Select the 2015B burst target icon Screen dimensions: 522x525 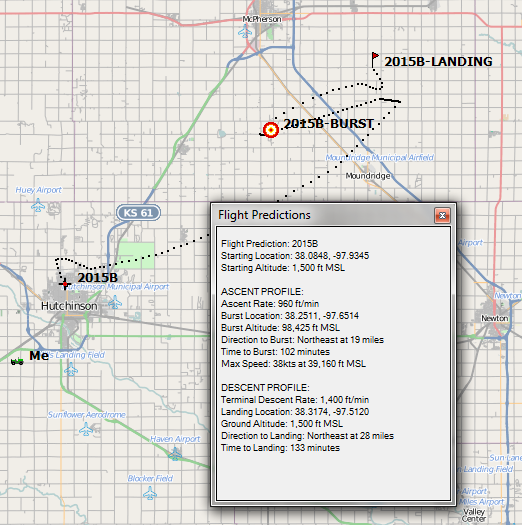(271, 130)
